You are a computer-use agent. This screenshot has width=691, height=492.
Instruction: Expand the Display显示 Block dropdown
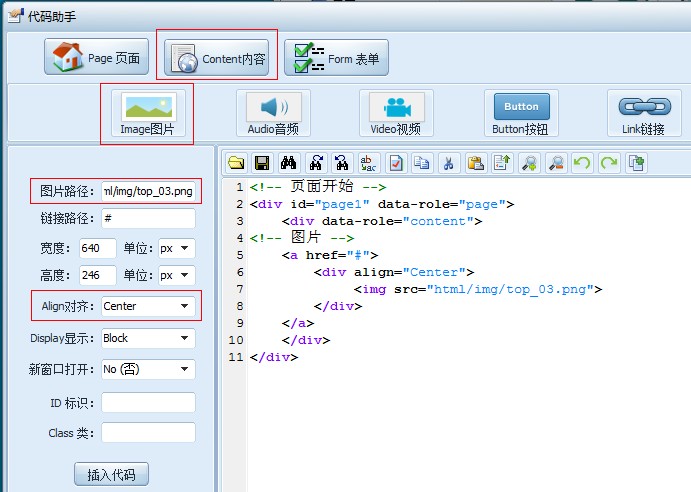pyautogui.click(x=148, y=338)
